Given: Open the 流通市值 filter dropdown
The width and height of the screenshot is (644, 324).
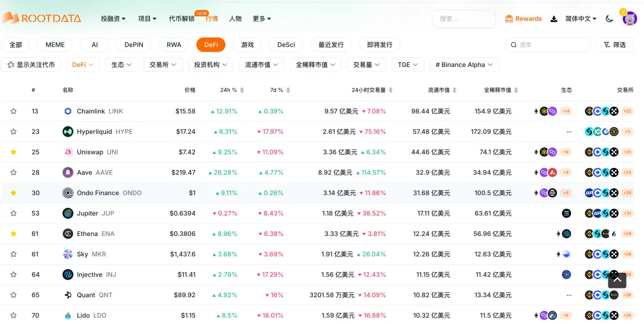Looking at the screenshot, I should point(262,65).
